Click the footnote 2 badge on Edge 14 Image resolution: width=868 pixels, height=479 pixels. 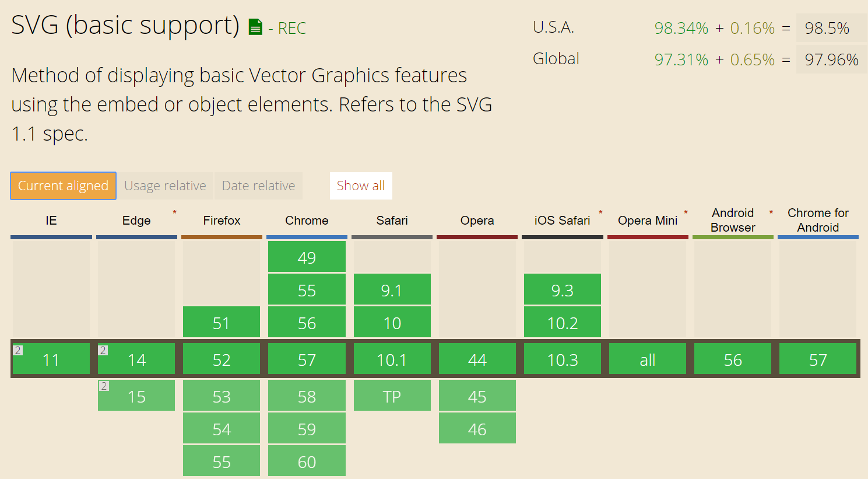coord(104,349)
